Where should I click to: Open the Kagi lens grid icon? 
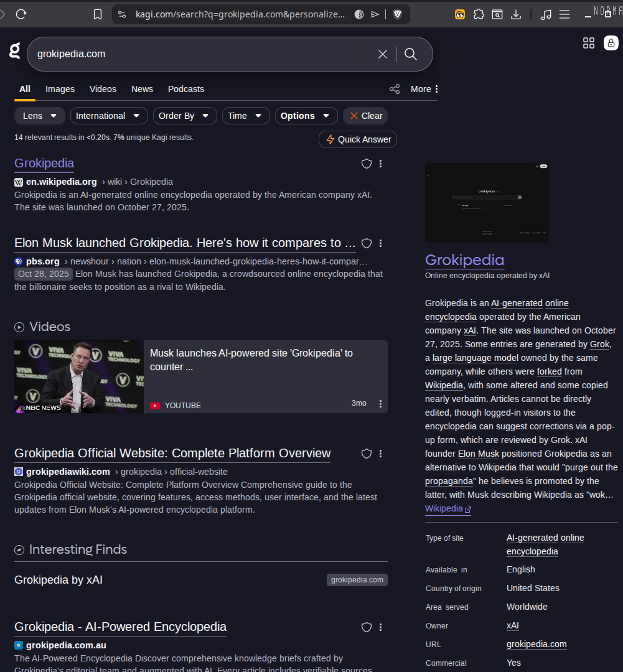pyautogui.click(x=589, y=43)
